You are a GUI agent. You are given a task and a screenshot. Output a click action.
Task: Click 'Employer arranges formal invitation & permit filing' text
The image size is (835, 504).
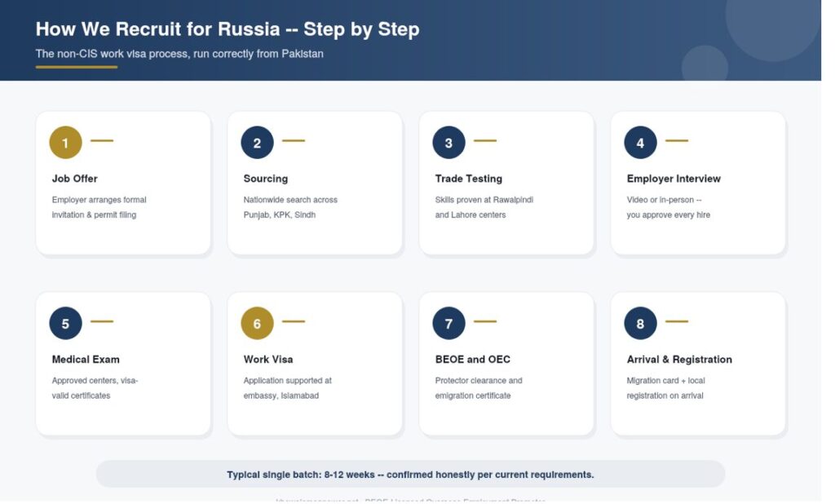pyautogui.click(x=99, y=207)
